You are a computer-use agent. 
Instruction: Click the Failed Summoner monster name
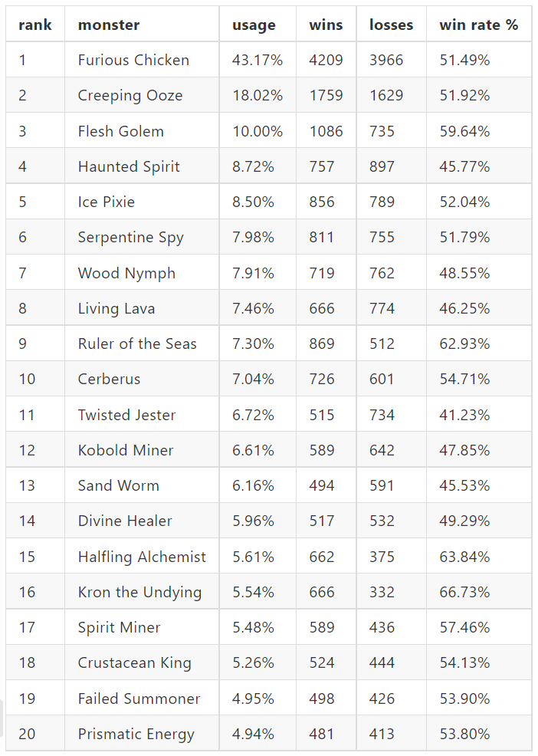(139, 698)
